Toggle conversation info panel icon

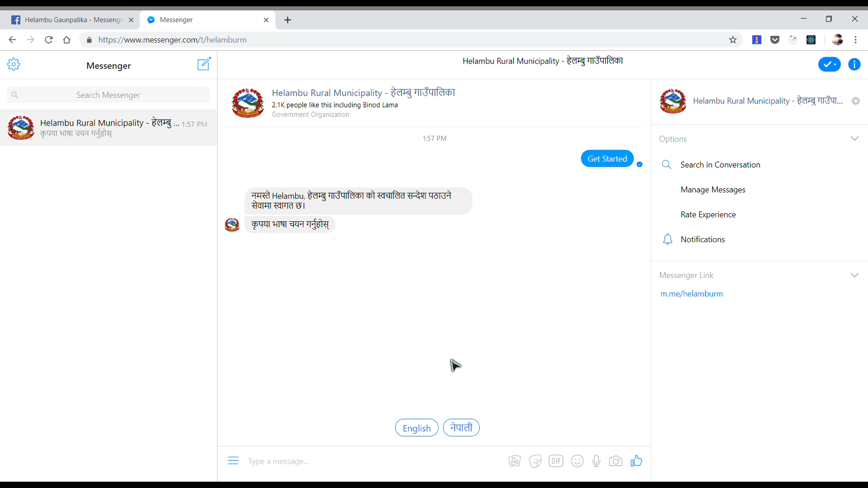(854, 65)
